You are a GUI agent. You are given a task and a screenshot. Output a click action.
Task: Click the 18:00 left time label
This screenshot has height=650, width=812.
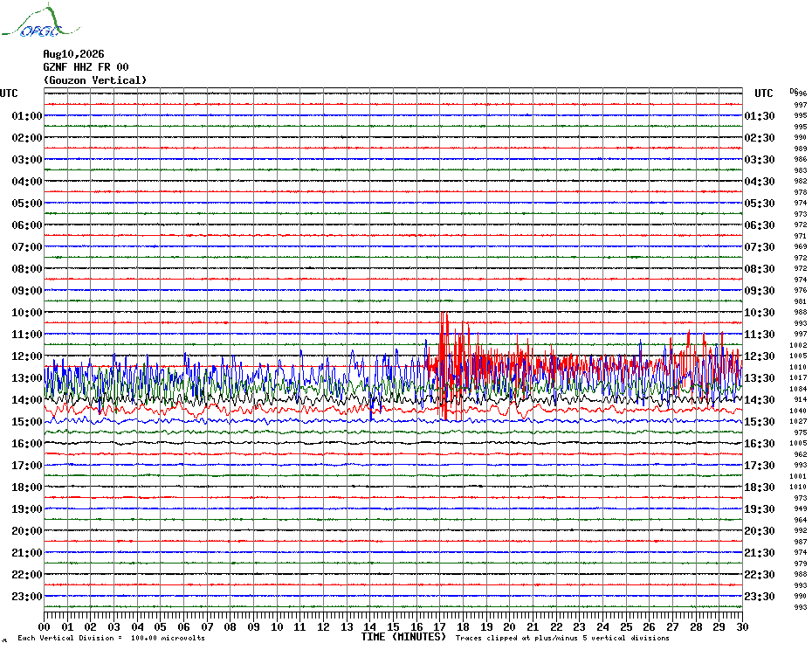(27, 487)
